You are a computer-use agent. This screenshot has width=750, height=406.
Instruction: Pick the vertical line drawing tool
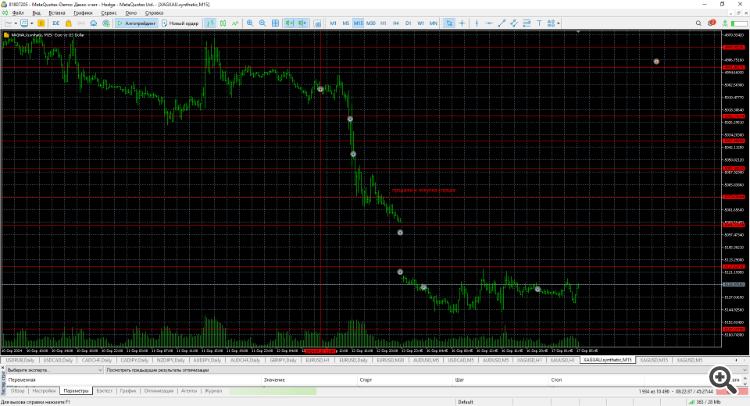pyautogui.click(x=477, y=23)
